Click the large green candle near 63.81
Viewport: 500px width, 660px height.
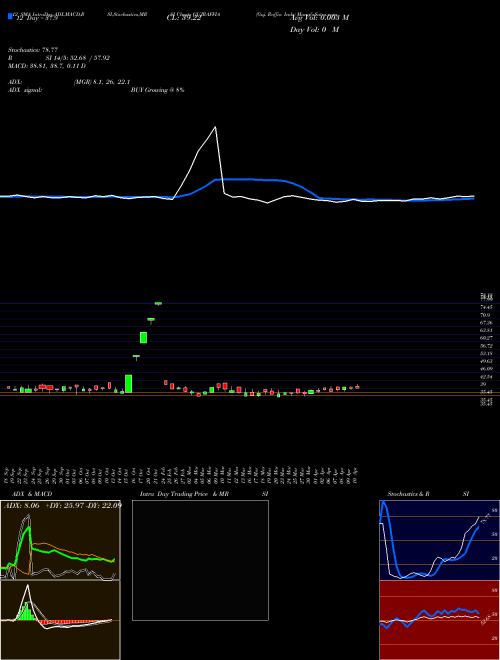coord(144,338)
